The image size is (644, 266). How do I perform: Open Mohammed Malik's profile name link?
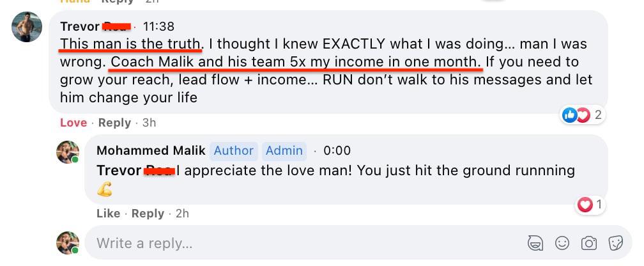151,151
